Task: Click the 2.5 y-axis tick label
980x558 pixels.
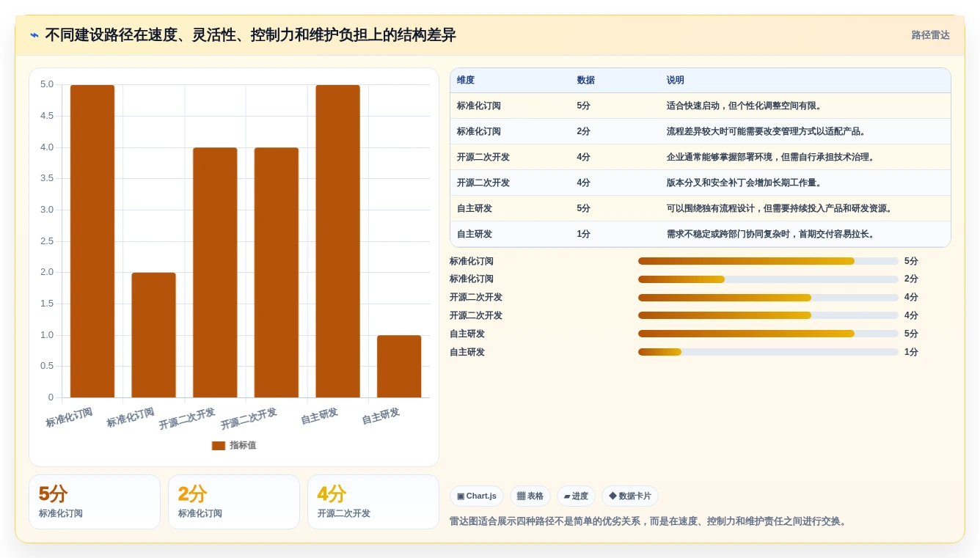Action: point(47,241)
